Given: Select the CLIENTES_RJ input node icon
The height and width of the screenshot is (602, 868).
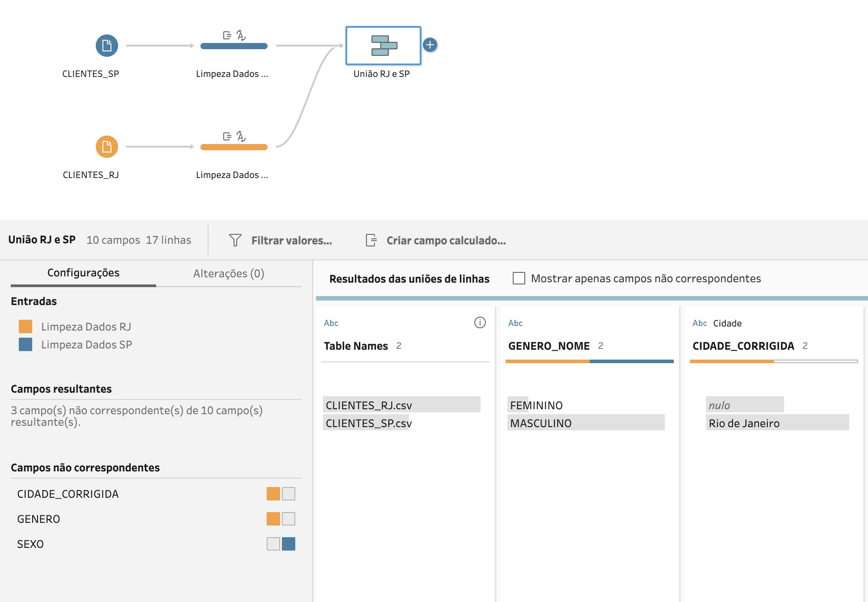Looking at the screenshot, I should (106, 146).
